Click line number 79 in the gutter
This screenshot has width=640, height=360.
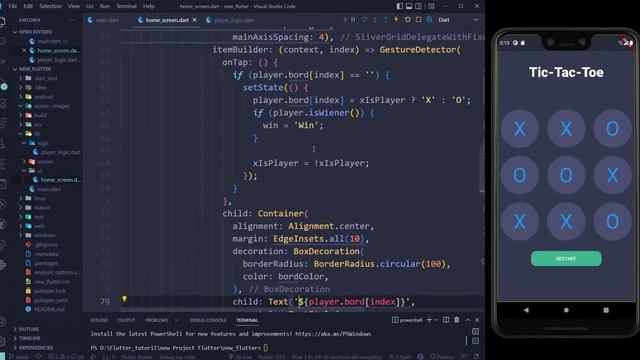(x=105, y=302)
